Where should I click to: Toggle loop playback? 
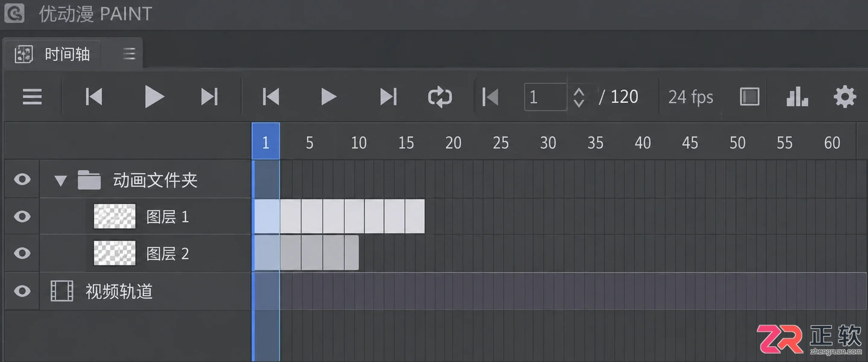(x=440, y=97)
